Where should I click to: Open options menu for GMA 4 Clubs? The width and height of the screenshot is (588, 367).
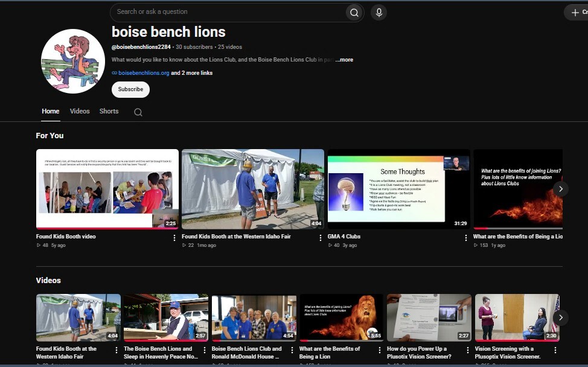(465, 238)
